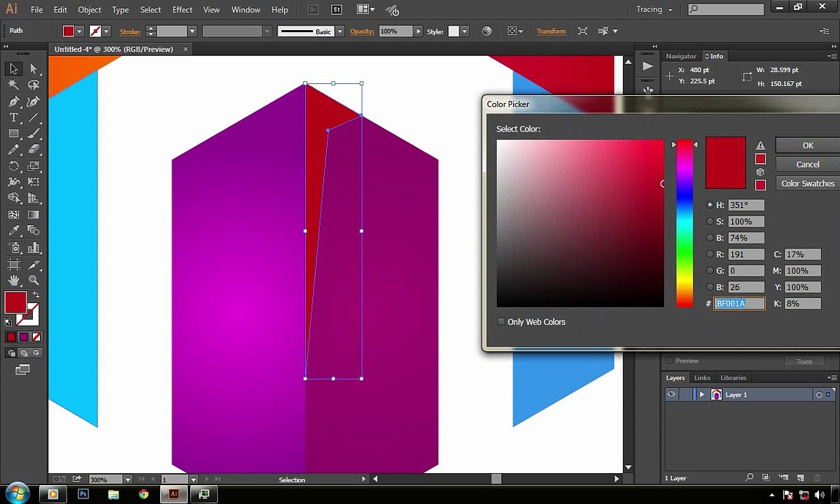
Task: Select the Pen tool
Action: pyautogui.click(x=13, y=101)
